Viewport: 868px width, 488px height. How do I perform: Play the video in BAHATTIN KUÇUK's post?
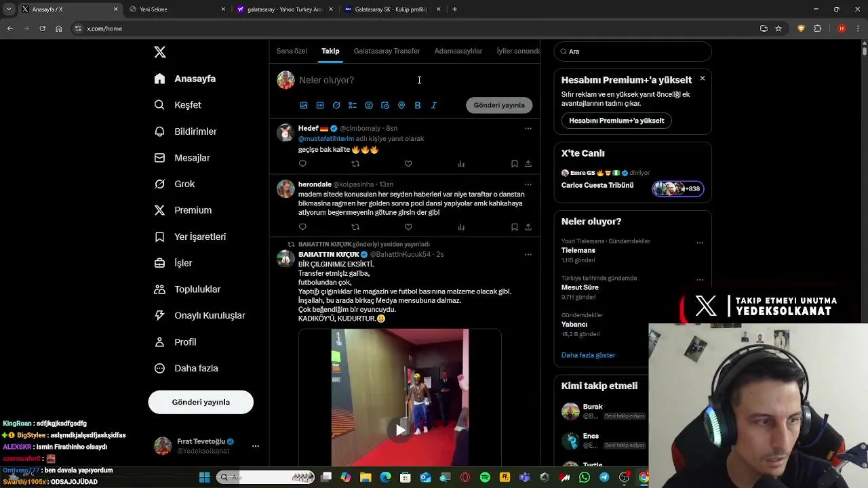pyautogui.click(x=400, y=430)
